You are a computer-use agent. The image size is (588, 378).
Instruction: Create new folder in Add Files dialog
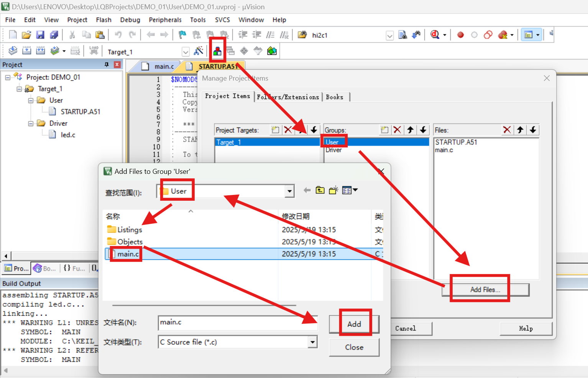coord(333,190)
